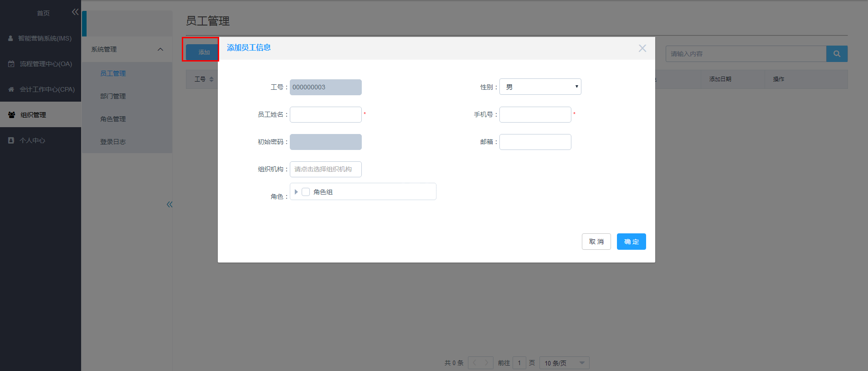This screenshot has height=371, width=868.
Task: Open the 10 条/页 page size dropdown
Action: pyautogui.click(x=565, y=363)
